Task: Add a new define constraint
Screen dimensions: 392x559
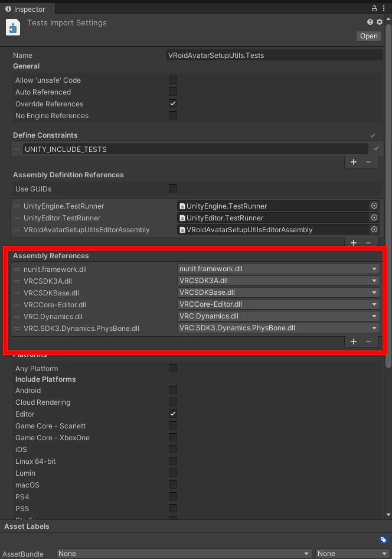Action: (354, 162)
